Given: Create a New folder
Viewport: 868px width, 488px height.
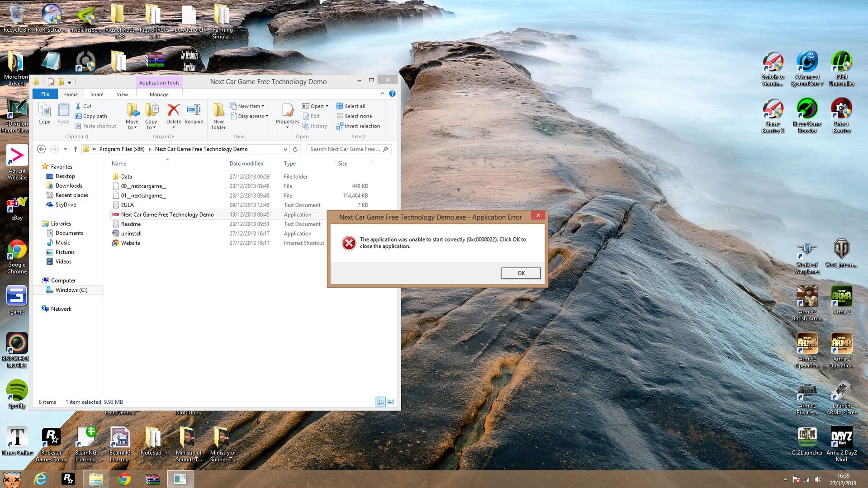Looking at the screenshot, I should tap(218, 117).
